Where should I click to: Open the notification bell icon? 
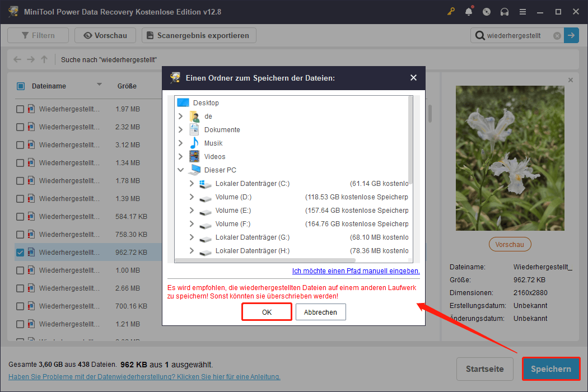(x=469, y=11)
